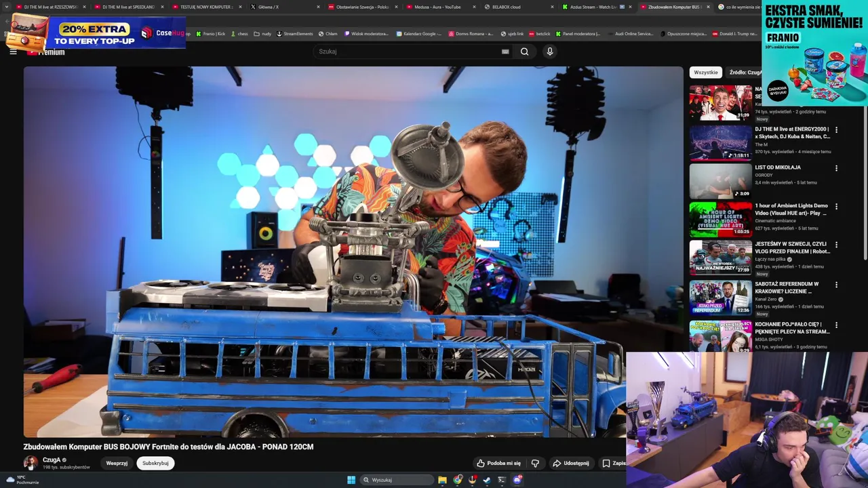Open more options for SABOTAŻ REFERENDUM video
This screenshot has width=868, height=488.
[x=836, y=285]
